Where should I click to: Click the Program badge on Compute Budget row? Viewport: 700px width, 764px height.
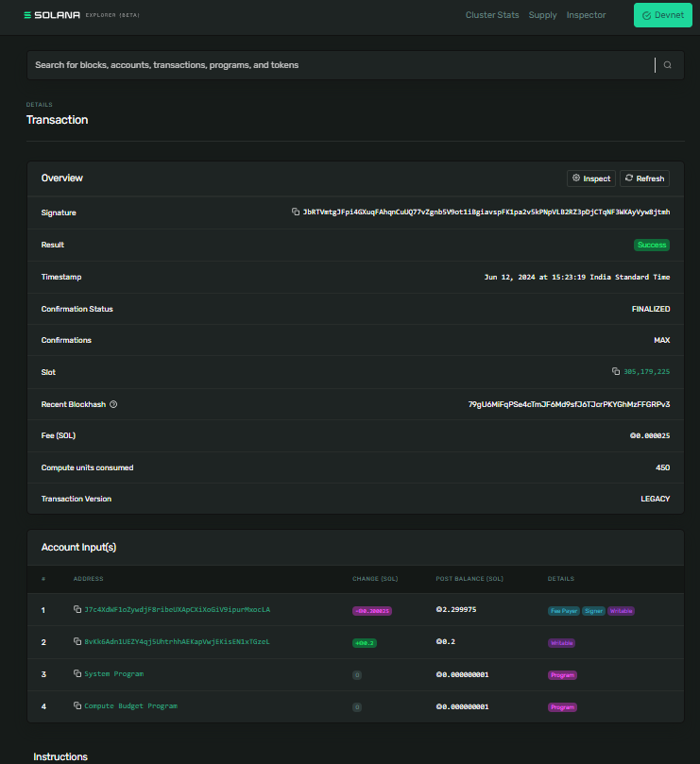tap(562, 707)
